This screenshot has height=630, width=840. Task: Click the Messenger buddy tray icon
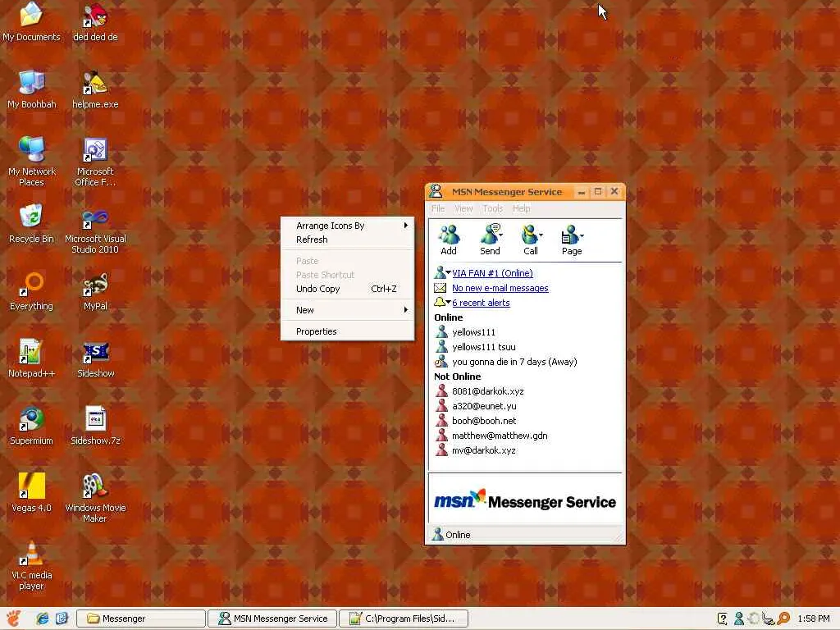click(739, 619)
